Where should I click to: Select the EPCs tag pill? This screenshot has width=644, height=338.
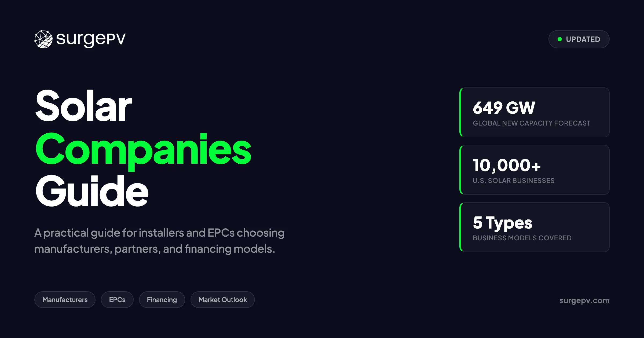click(117, 300)
